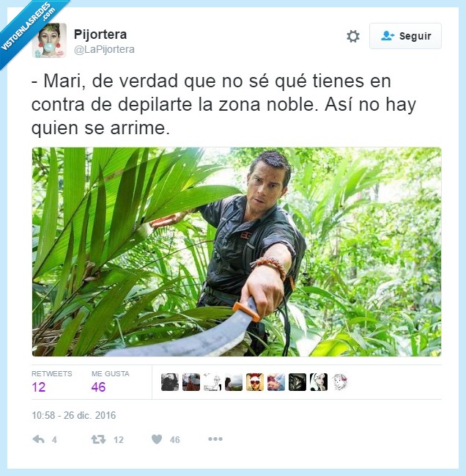Open the 10:58 - 26 dic. 2016 timestamp

tap(74, 415)
